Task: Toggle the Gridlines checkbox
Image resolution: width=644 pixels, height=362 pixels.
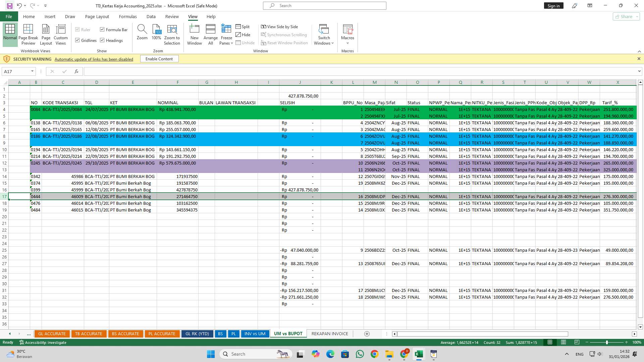Action: coord(77,40)
